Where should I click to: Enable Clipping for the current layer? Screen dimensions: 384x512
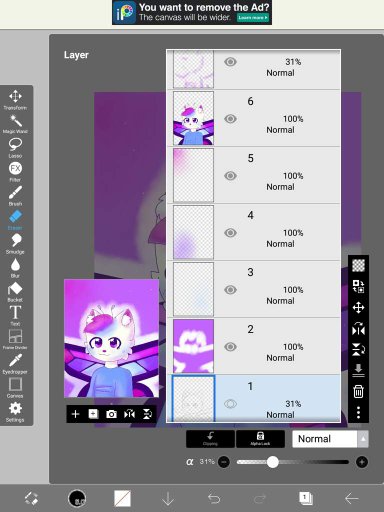coord(210,439)
